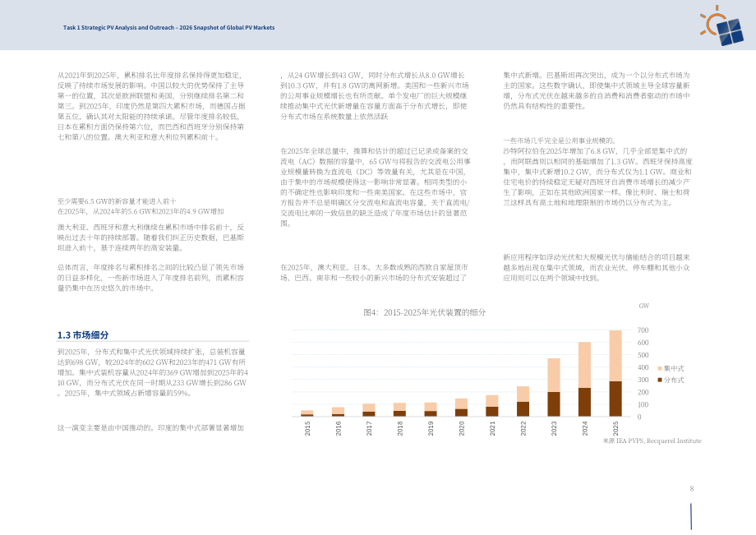This screenshot has height=535, width=756.
Task: Click the x-axis label '2021'
Action: click(492, 428)
